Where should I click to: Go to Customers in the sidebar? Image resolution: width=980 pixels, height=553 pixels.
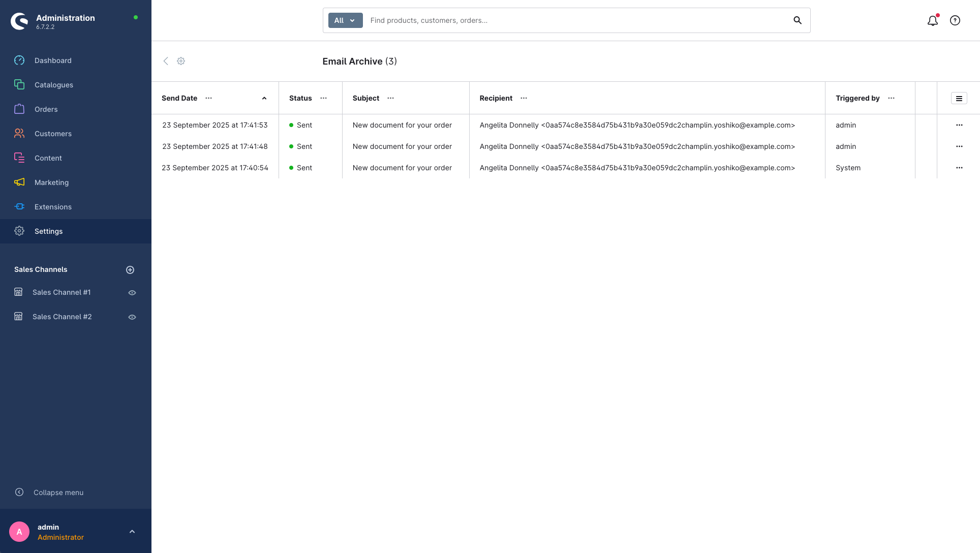53,134
